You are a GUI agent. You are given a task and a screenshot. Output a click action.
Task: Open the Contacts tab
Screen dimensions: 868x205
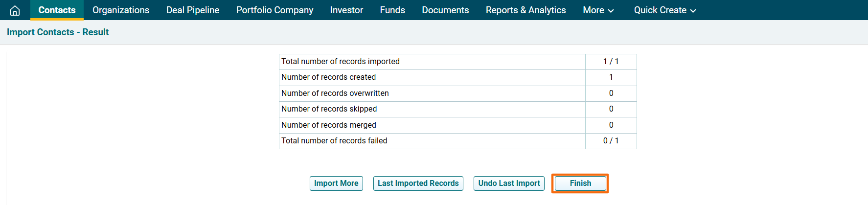pyautogui.click(x=57, y=10)
